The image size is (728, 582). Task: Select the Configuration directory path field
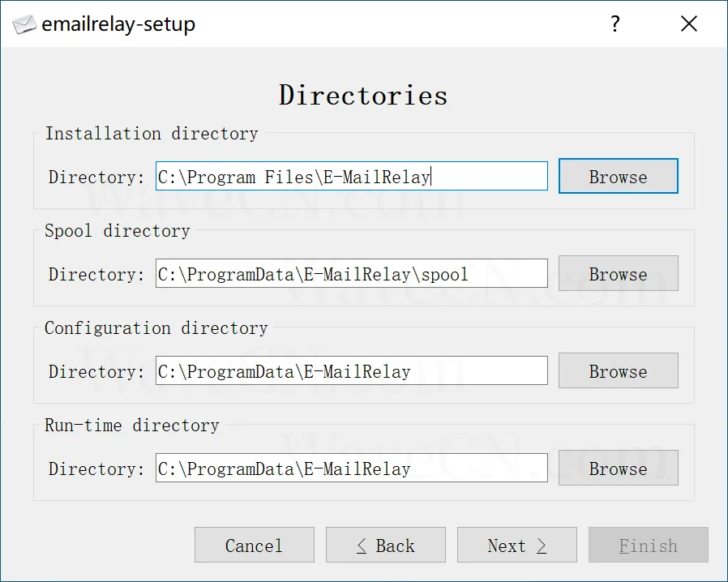(x=352, y=370)
